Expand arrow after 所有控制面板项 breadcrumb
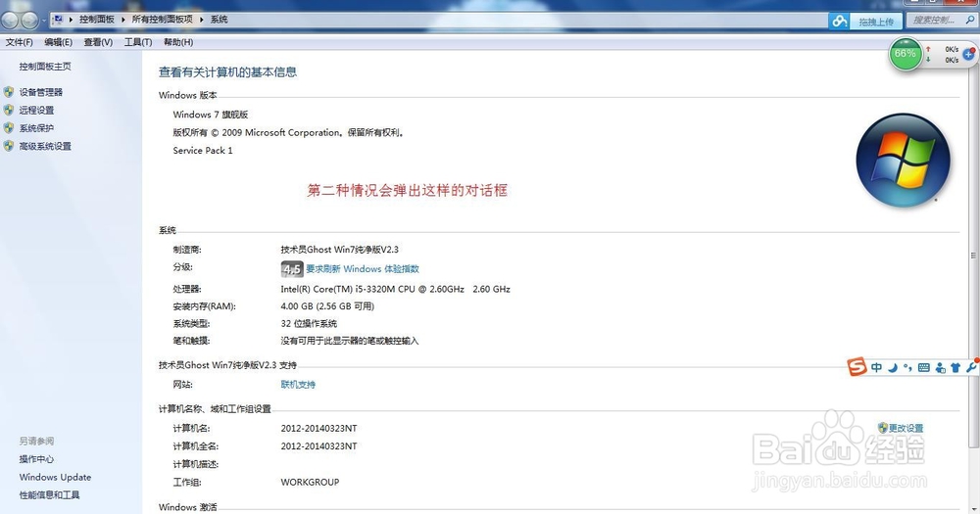980x514 pixels. pyautogui.click(x=202, y=20)
